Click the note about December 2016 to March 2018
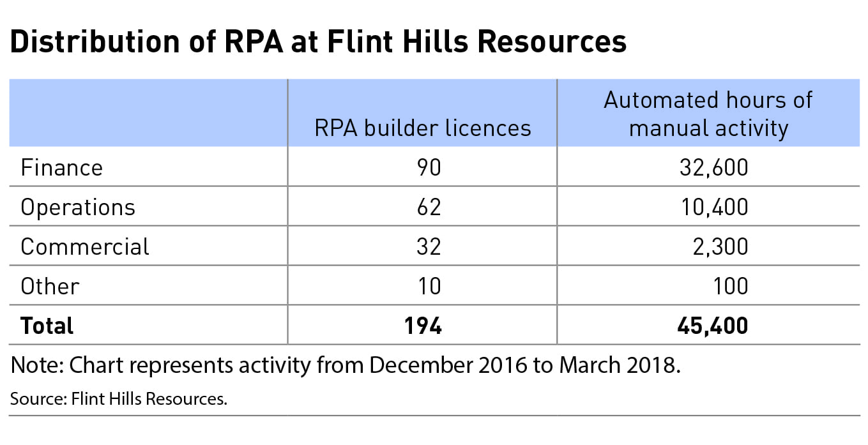Image resolution: width=868 pixels, height=445 pixels. [x=346, y=365]
